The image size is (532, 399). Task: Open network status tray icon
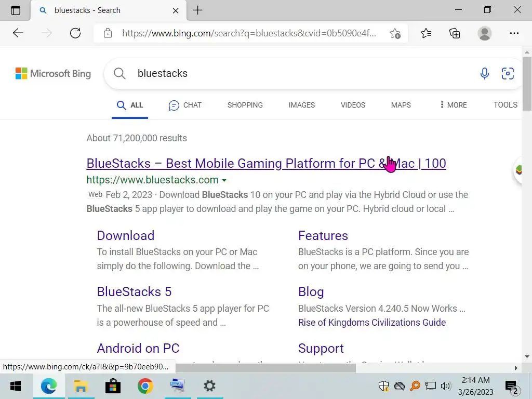[431, 386]
